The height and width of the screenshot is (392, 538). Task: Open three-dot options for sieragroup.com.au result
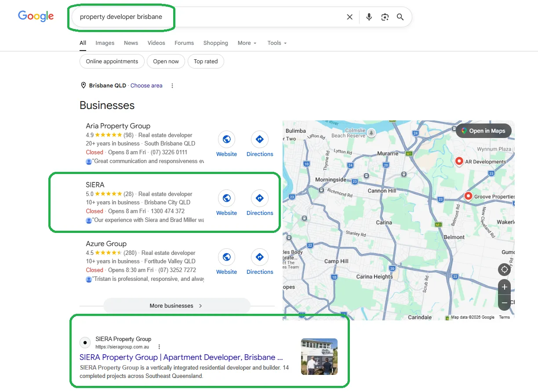pos(159,347)
